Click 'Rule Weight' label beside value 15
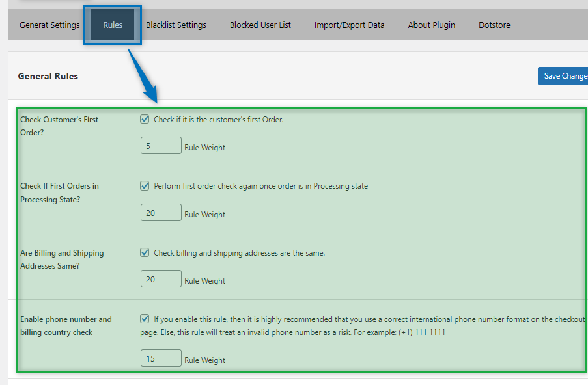This screenshot has width=588, height=385. point(204,360)
